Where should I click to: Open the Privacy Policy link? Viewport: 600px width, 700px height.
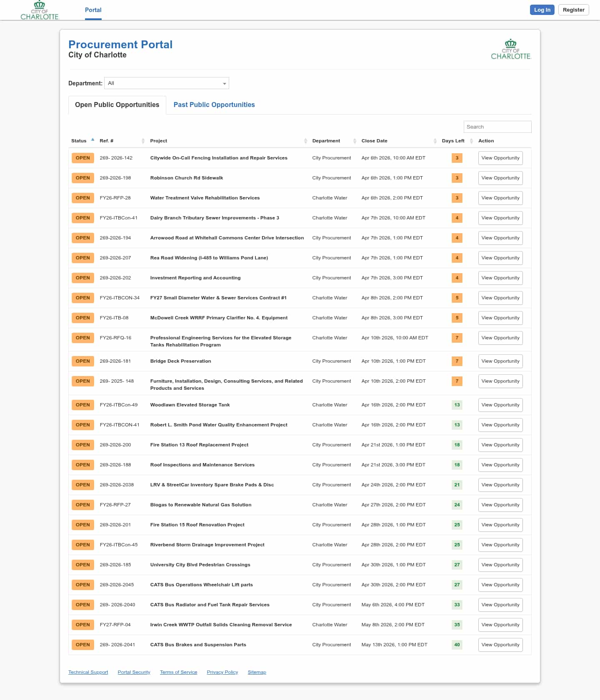pos(222,673)
